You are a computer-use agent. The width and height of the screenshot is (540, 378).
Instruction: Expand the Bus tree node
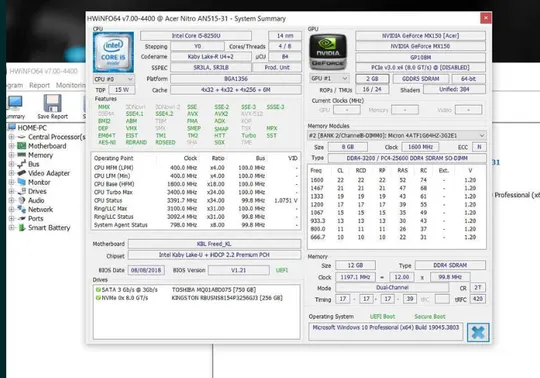coord(11,164)
